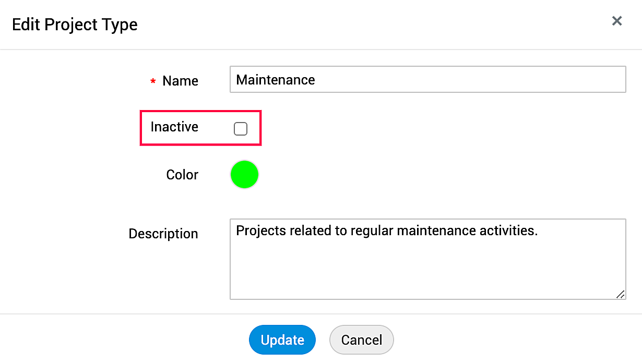Close the Edit Project Type dialog
The width and height of the screenshot is (642, 364).
point(617,21)
